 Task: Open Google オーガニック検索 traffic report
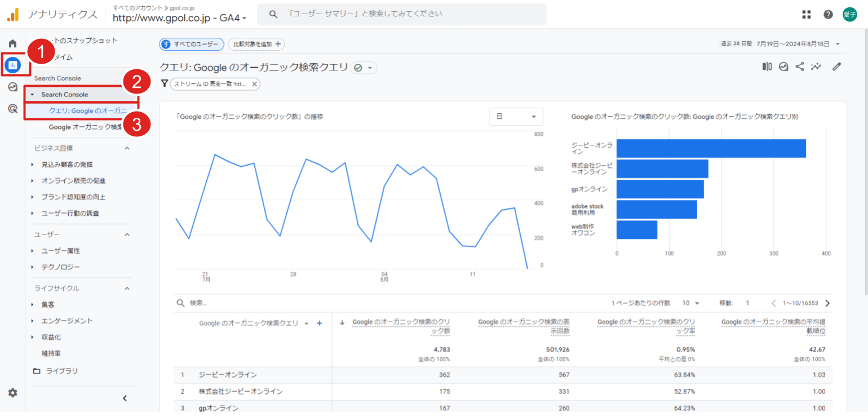click(x=85, y=127)
